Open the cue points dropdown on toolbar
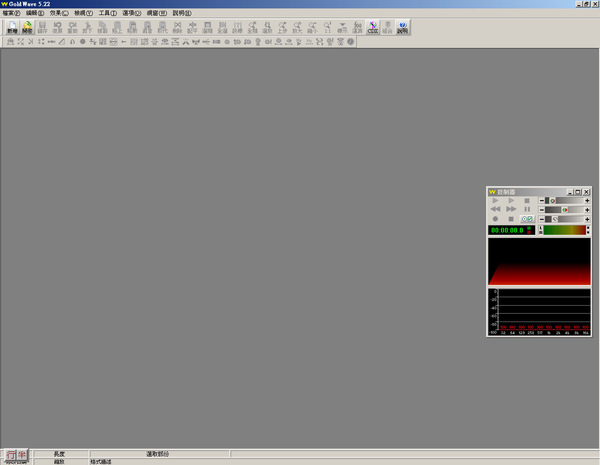600x465 pixels. pyautogui.click(x=342, y=27)
